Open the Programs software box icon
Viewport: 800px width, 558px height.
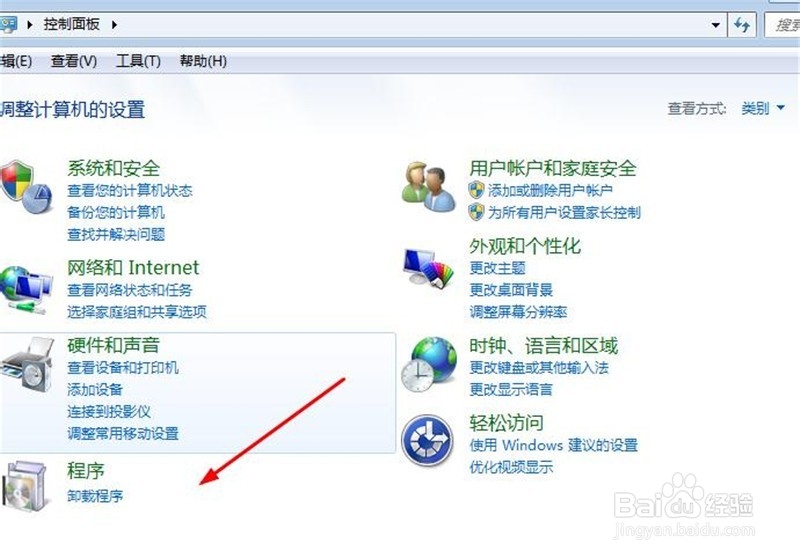coord(27,485)
